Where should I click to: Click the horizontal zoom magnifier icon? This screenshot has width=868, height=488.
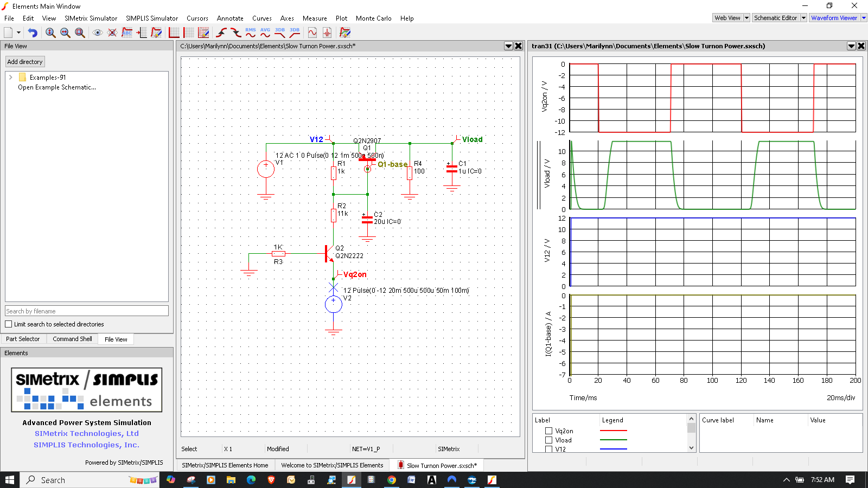click(x=65, y=33)
